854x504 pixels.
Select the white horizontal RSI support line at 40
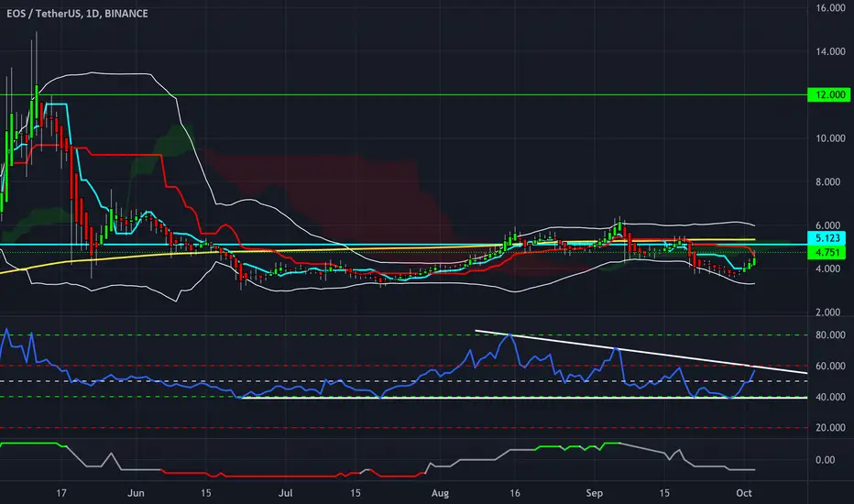pos(523,398)
